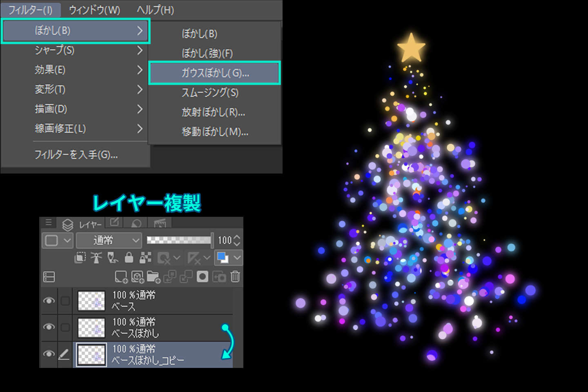Hide the ベース layer using eye icon
This screenshot has width=588, height=392.
pyautogui.click(x=49, y=301)
